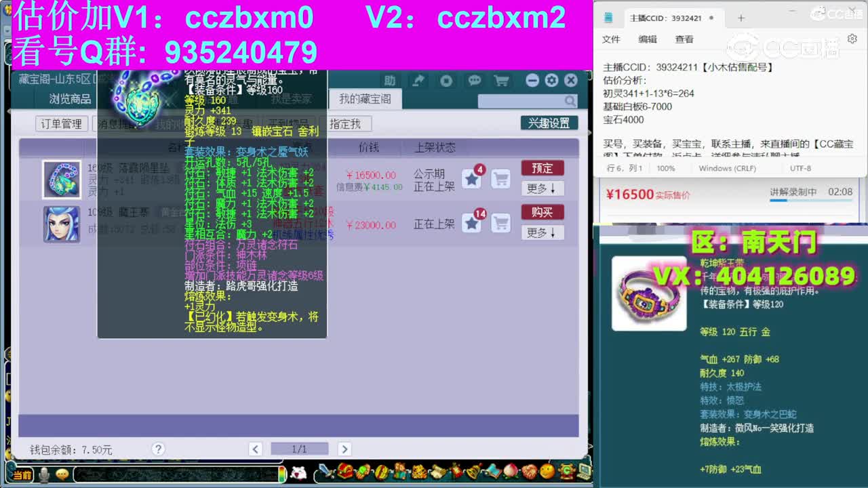Click the magnifier search icon in 藏宝阁

click(570, 102)
